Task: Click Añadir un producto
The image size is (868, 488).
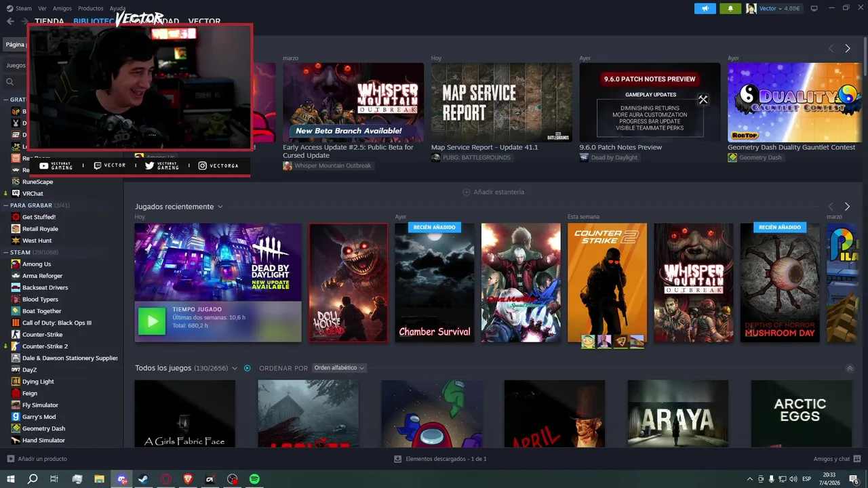Action: (43, 459)
